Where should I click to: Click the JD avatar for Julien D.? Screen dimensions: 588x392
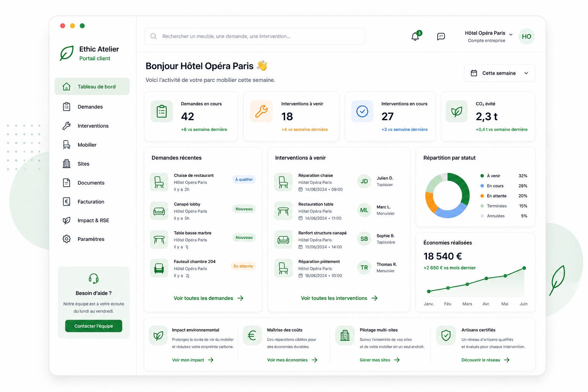coord(364,181)
